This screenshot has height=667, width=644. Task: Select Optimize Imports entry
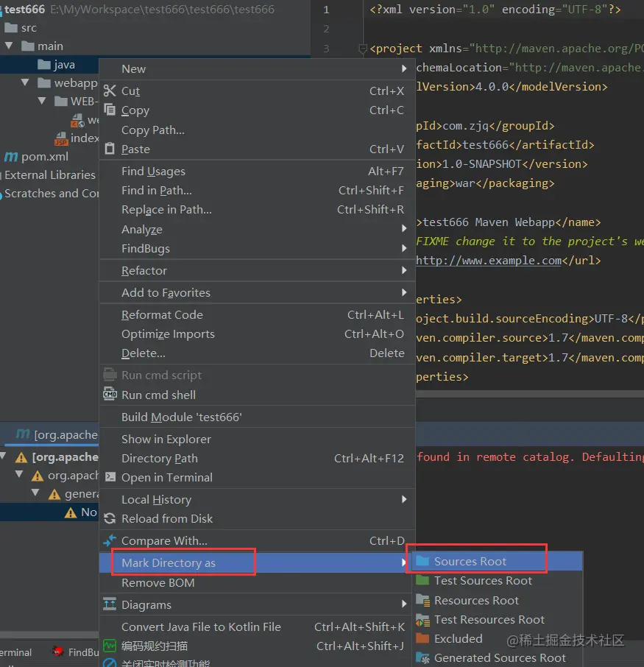257,333
